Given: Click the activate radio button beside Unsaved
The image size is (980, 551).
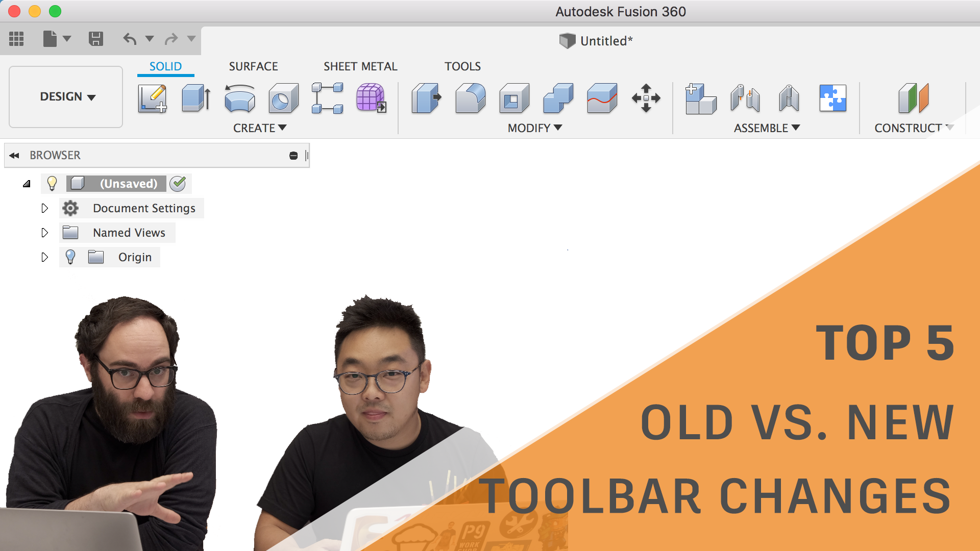Looking at the screenshot, I should tap(178, 184).
